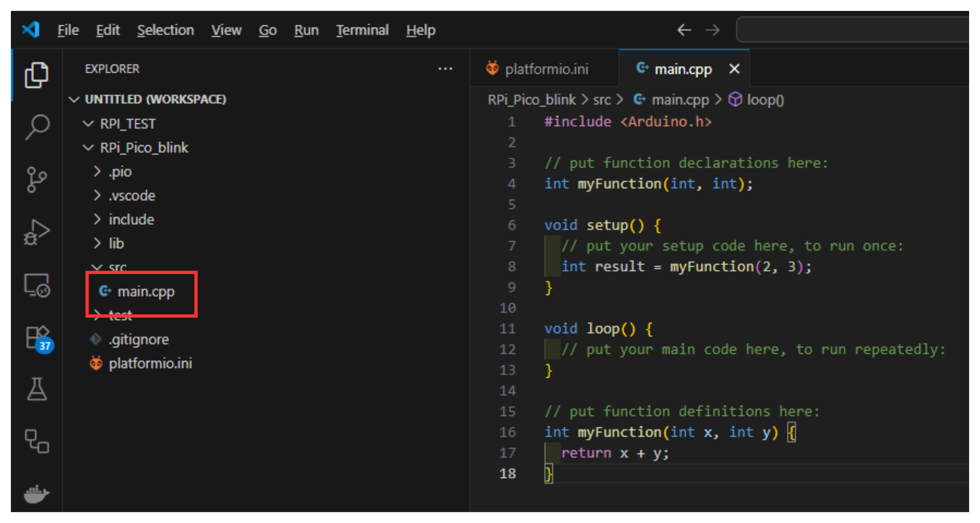This screenshot has height=523, width=980.
Task: Click the command center search box
Action: 852,30
